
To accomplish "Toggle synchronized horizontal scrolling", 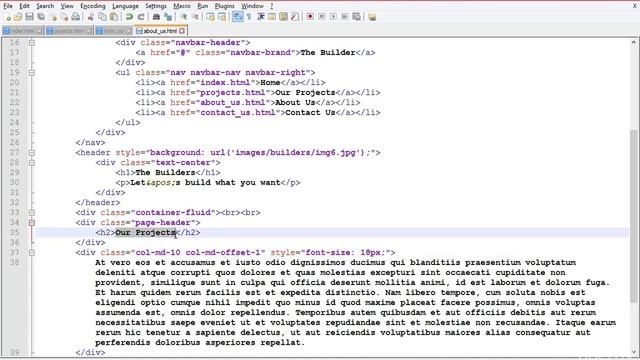I will [222, 17].
